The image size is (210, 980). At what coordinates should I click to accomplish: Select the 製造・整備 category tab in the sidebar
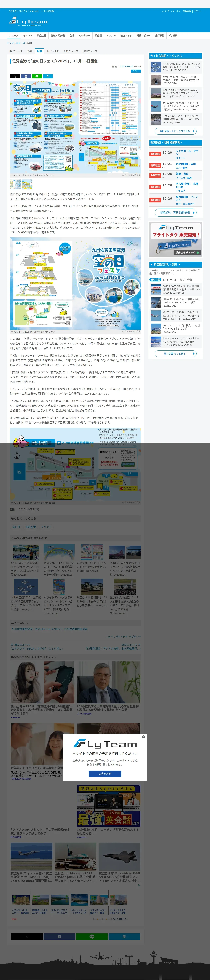click(186, 280)
